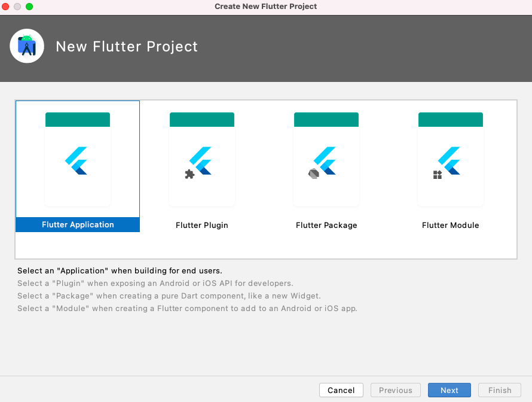Viewport: 532px width, 402px height.
Task: Click the Android Studio logo in the header
Action: click(27, 45)
